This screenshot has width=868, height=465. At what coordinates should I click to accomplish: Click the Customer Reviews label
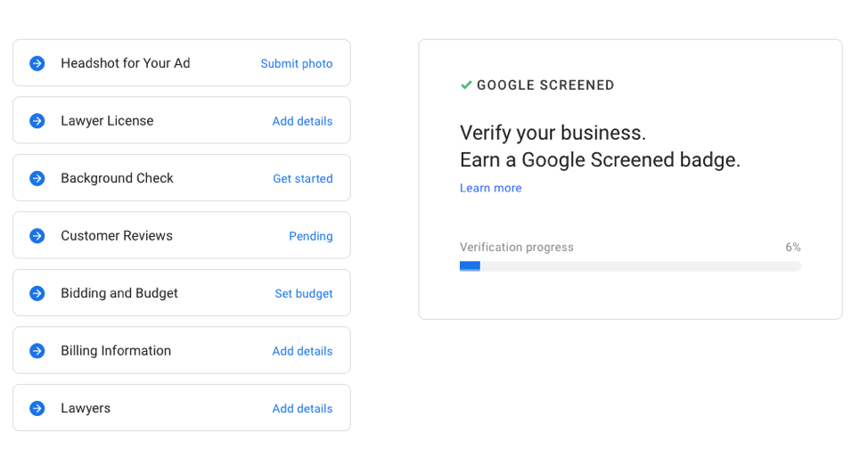pos(117,236)
